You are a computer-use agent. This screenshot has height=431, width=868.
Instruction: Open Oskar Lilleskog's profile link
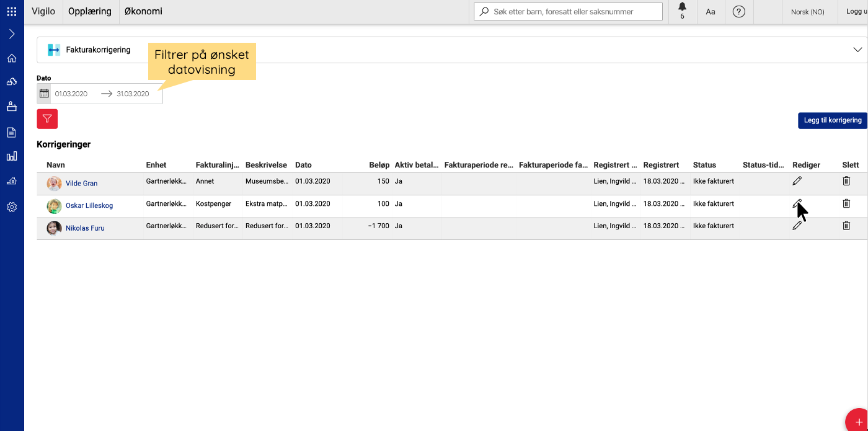[89, 206]
